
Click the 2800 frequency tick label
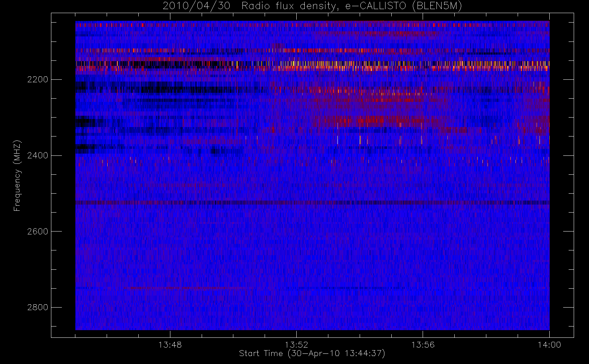[38, 307]
